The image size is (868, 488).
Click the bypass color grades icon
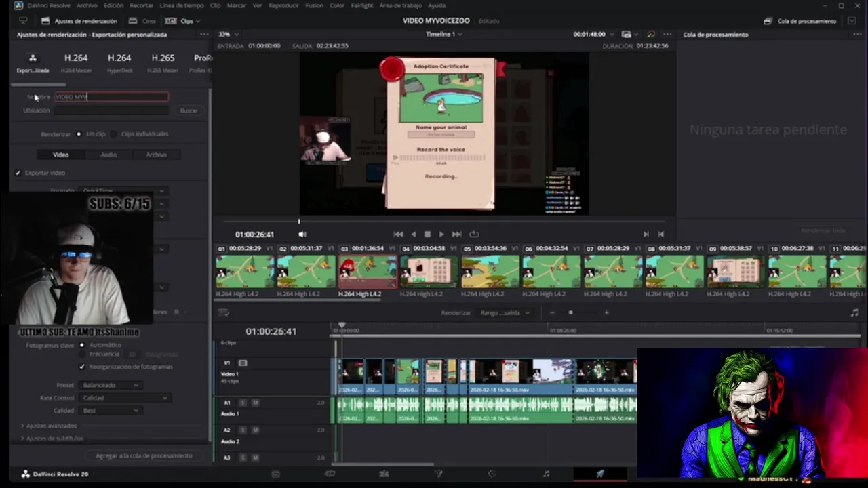pos(650,35)
